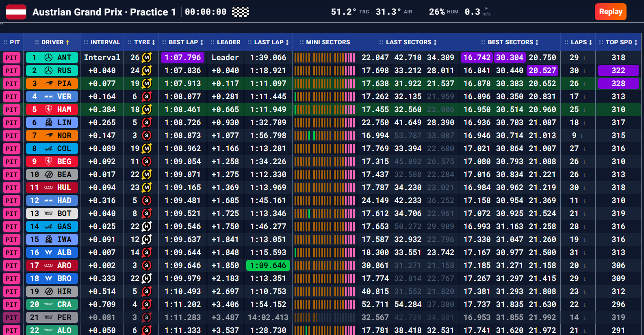The height and width of the screenshot is (335, 644).
Task: Click the Audi rings logo next to HUL
Action: 48,188
